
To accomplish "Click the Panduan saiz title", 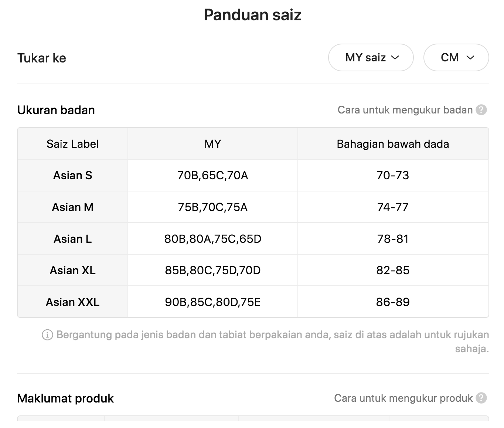I will 253,15.
